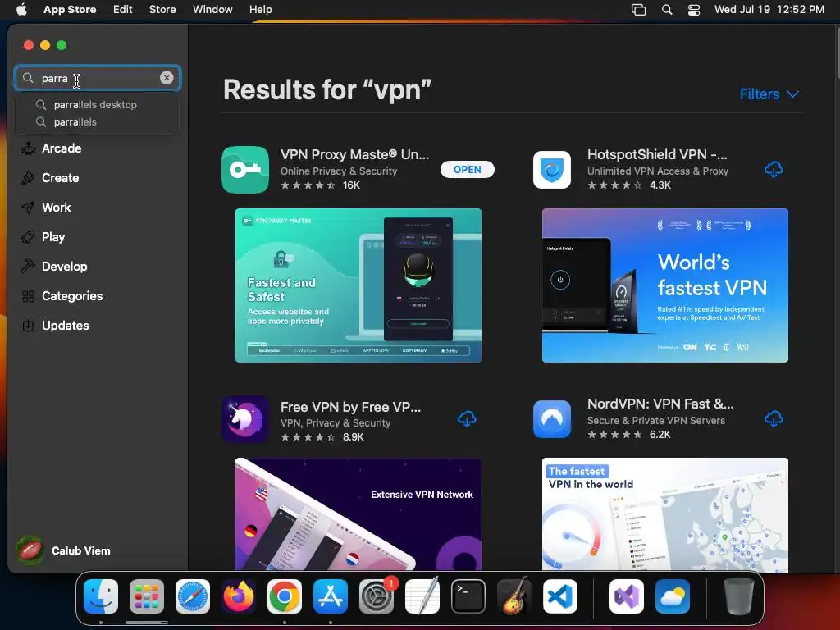Screen dimensions: 840x630
Task: Open Trash from the Dock
Action: [739, 596]
